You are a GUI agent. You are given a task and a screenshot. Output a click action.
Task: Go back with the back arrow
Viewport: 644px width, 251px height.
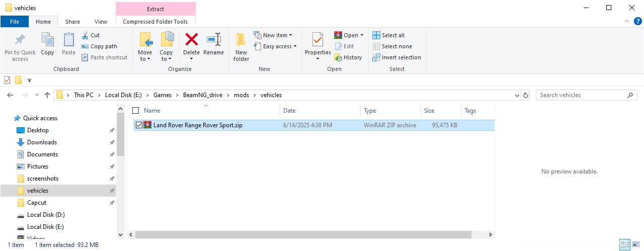10,95
